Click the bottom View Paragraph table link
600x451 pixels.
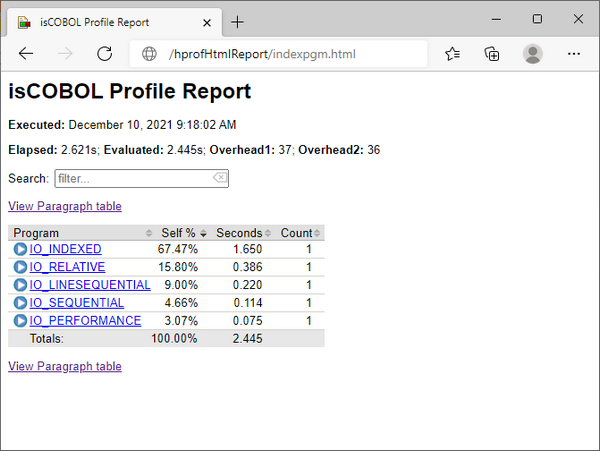click(65, 366)
